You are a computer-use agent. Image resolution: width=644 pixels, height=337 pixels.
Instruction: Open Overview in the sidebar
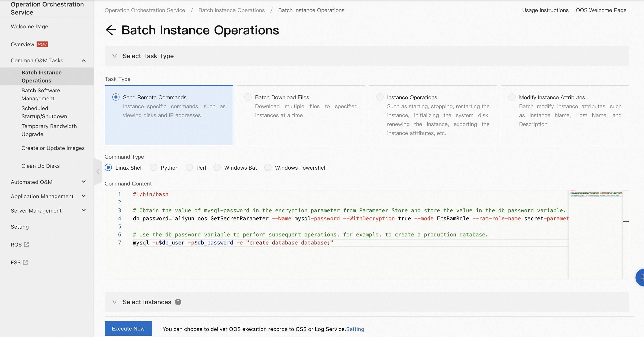[23, 44]
